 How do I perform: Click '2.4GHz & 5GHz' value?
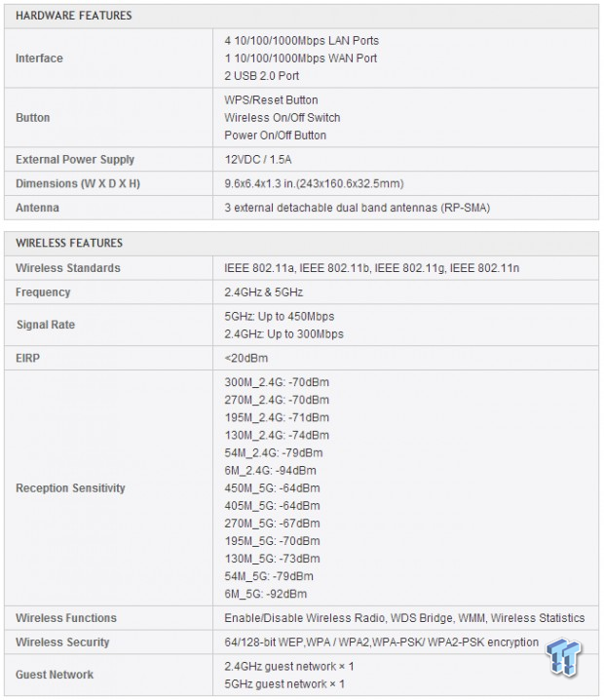(x=264, y=292)
